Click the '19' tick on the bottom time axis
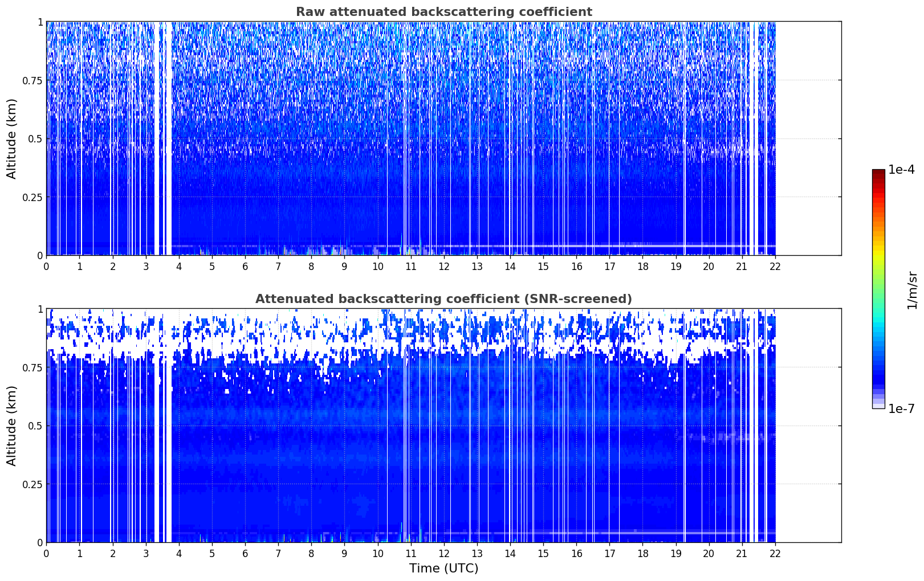This screenshot has height=581, width=924. pyautogui.click(x=675, y=553)
